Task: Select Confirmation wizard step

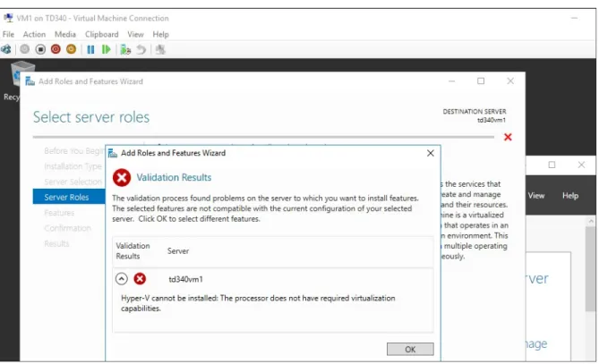Action: 68,228
